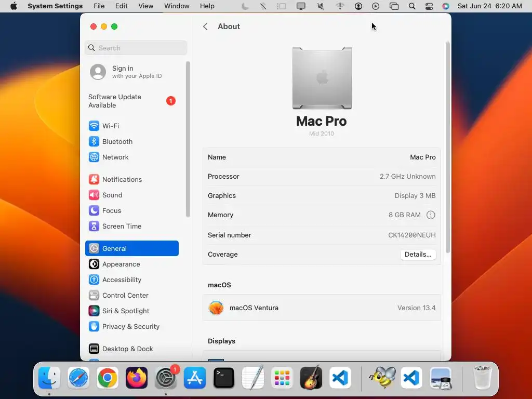532x399 pixels.
Task: Click the Stage Manager menu bar icon
Action: [x=281, y=6]
